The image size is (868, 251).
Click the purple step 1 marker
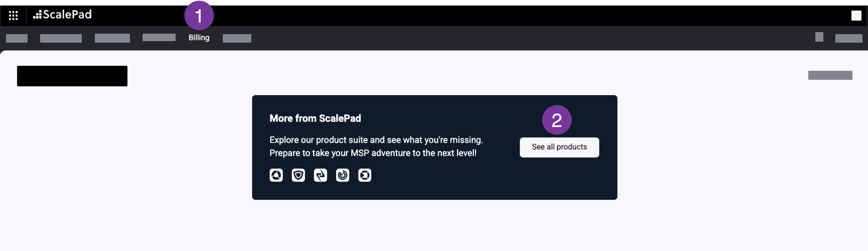[x=199, y=16]
